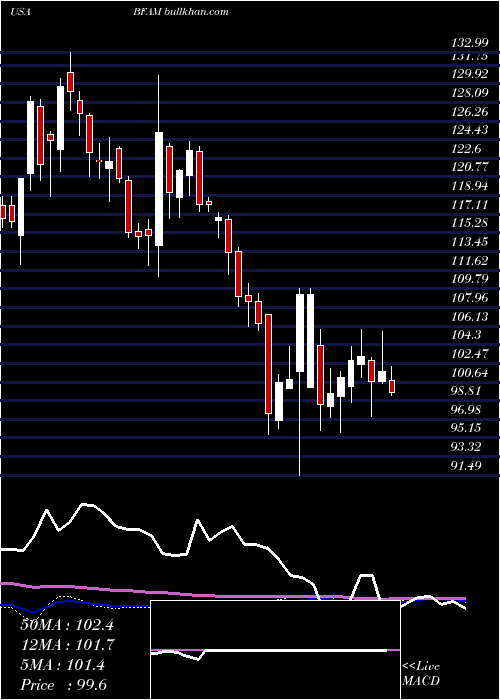Click the red candle at the chart's highest peak

70,82
